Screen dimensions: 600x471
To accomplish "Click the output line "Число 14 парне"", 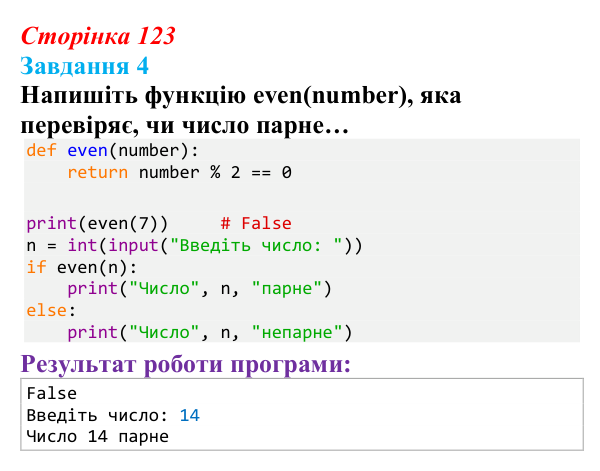I will tap(98, 437).
